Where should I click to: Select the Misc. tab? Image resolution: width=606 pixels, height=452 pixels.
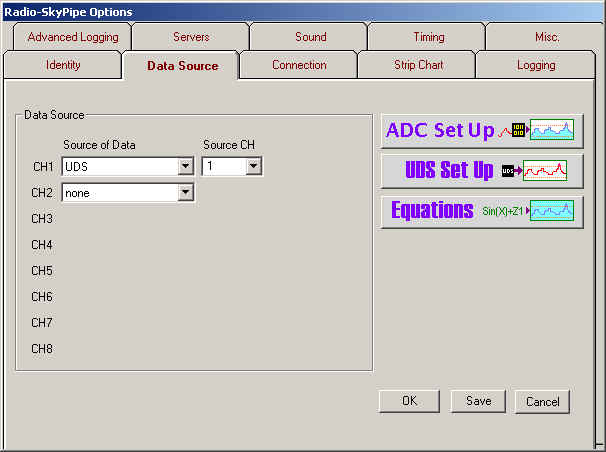coord(546,37)
